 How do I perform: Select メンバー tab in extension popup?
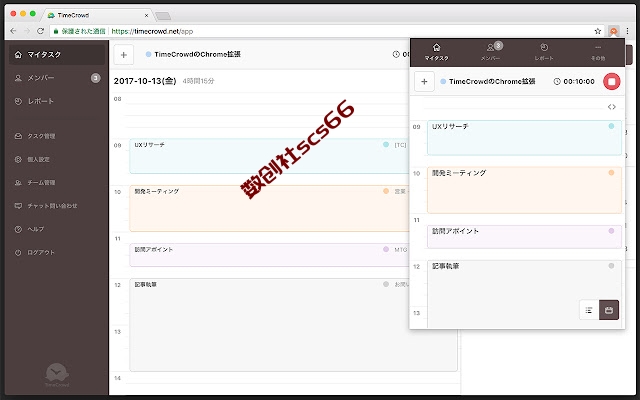[490, 52]
